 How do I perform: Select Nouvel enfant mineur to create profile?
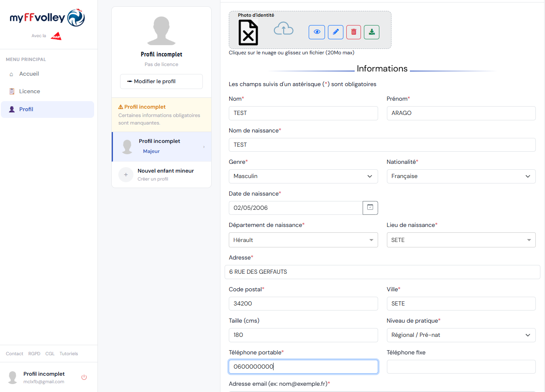point(161,175)
